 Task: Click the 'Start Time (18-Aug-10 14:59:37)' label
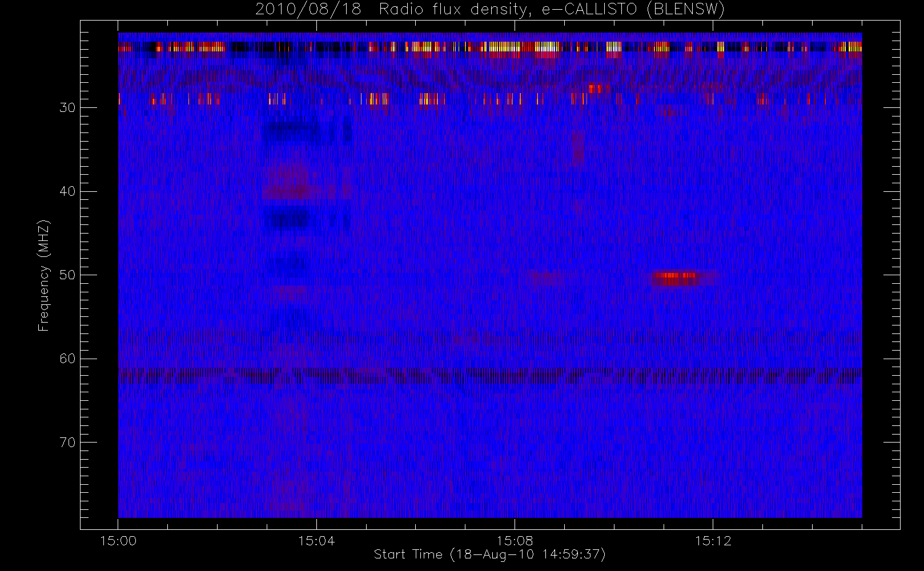(x=489, y=554)
